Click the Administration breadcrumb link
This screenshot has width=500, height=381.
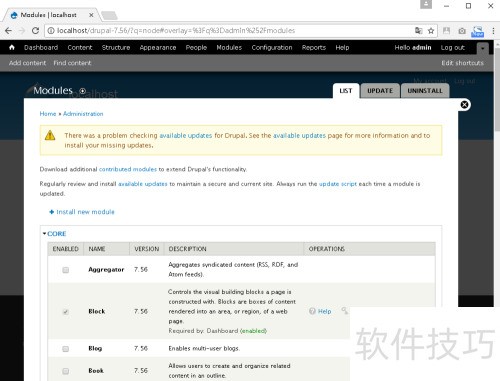[x=83, y=114]
